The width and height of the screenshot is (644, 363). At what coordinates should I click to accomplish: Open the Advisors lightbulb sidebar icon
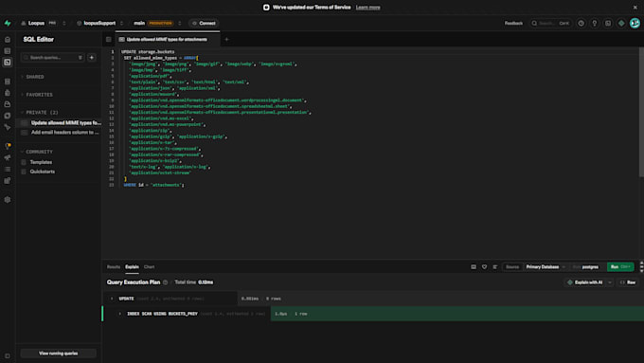click(x=8, y=146)
